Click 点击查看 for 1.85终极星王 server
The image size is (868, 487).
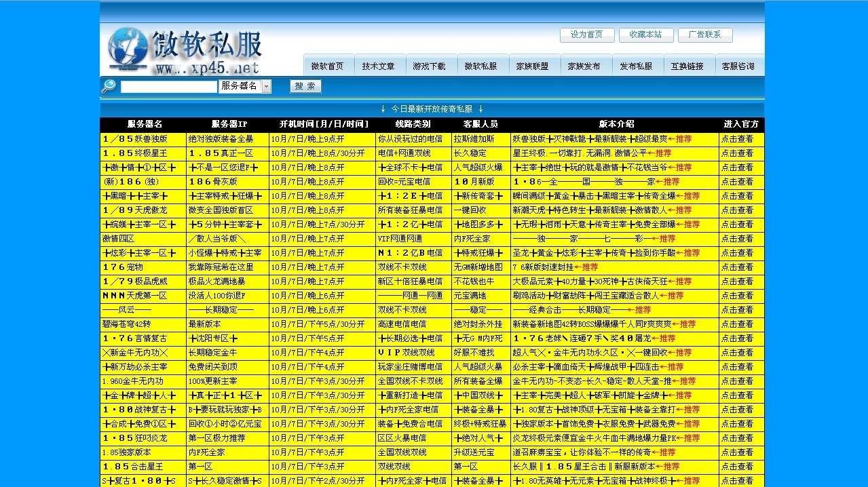739,153
